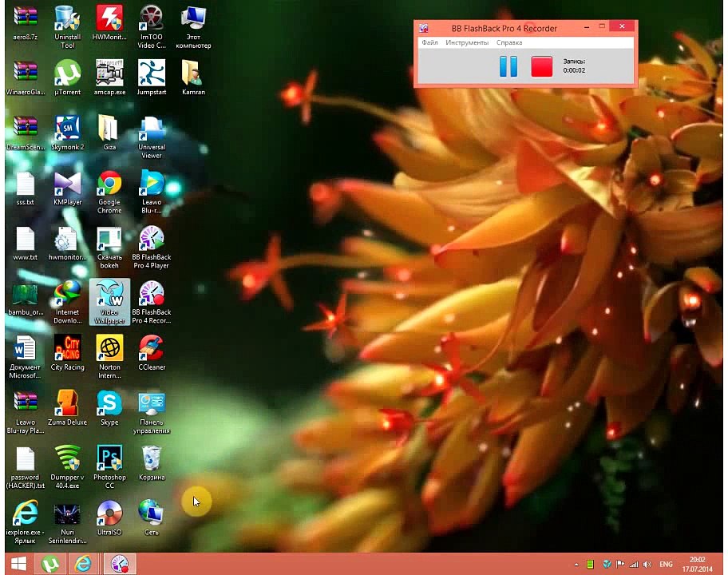Open the Файл menu
The image size is (728, 575).
(x=429, y=42)
